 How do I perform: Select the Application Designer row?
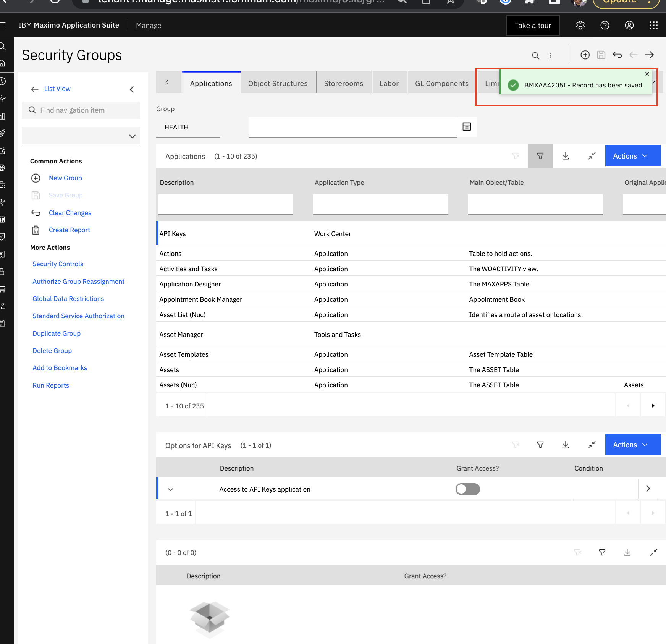click(411, 284)
